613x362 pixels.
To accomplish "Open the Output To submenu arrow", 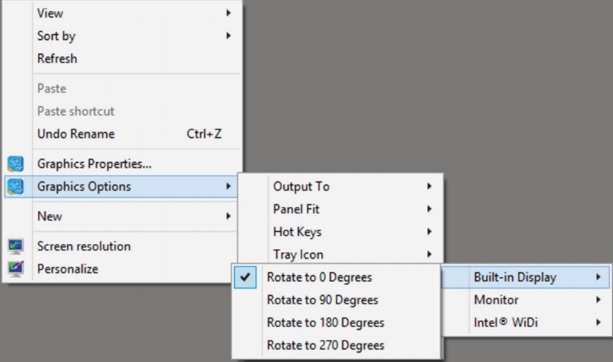I will pyautogui.click(x=429, y=186).
